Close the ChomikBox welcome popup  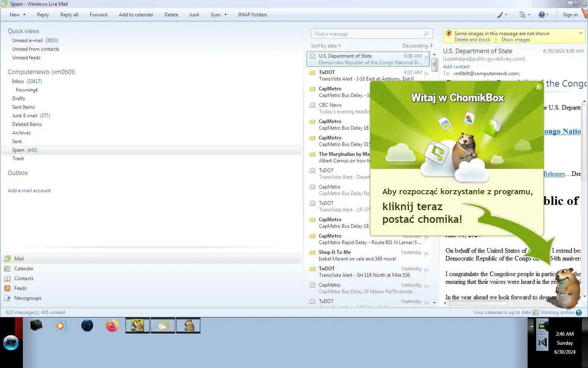(538, 87)
